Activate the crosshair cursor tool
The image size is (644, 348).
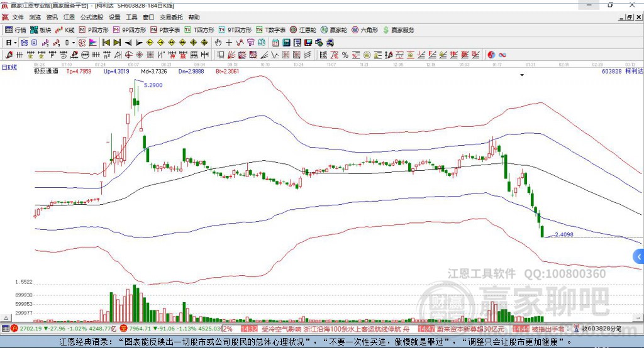[229, 43]
